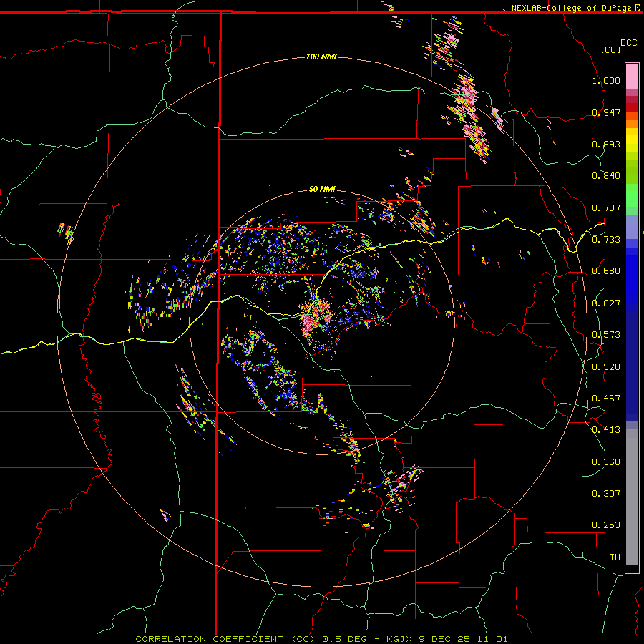Image resolution: width=644 pixels, height=644 pixels.
Task: Select the 0.520 scale value
Action: tap(606, 367)
